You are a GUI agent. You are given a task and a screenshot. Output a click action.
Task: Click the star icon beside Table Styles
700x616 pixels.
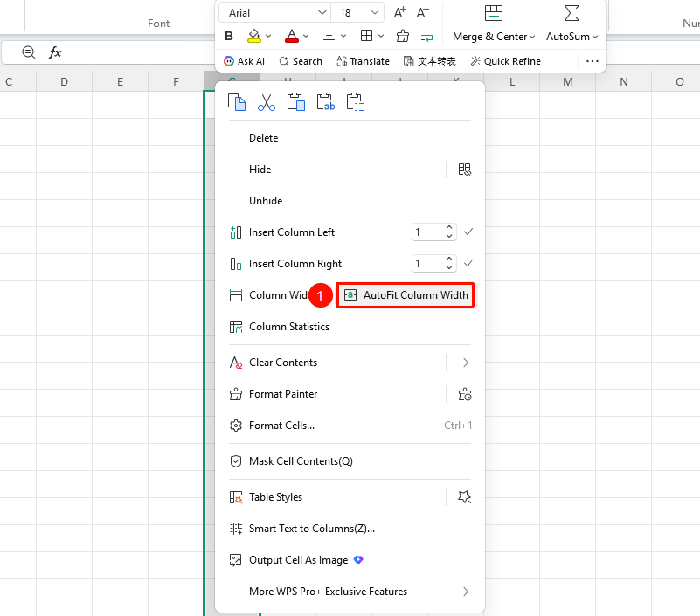464,497
